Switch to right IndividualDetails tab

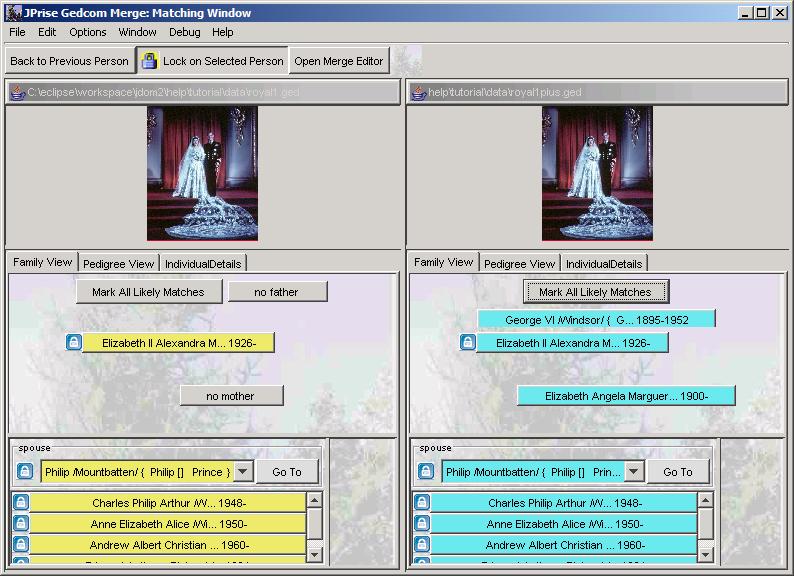pyautogui.click(x=603, y=264)
